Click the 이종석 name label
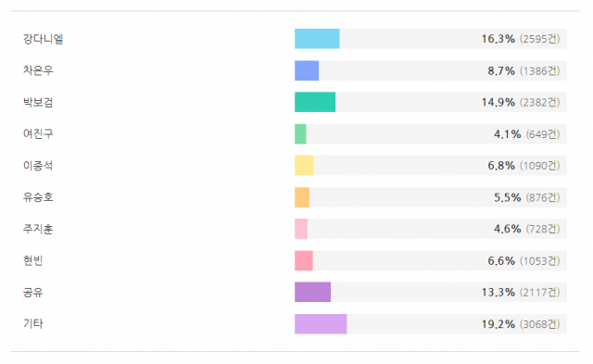Viewport: 593px width, 364px height. [38, 166]
